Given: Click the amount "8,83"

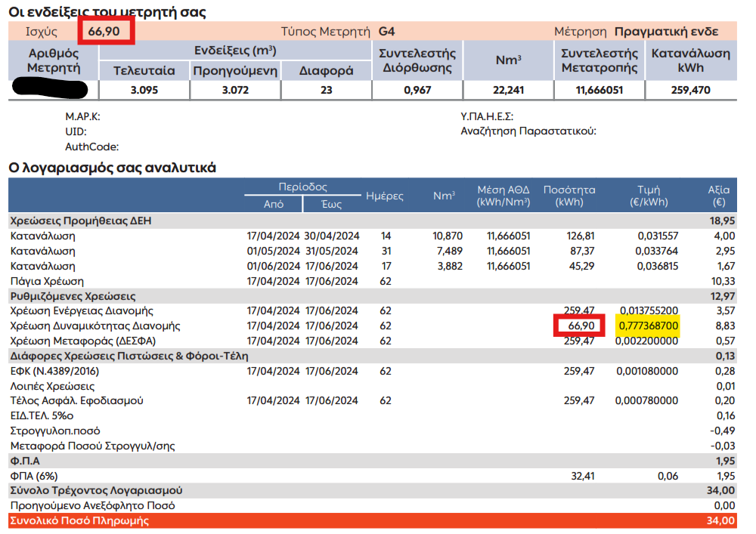Looking at the screenshot, I should click(726, 326).
